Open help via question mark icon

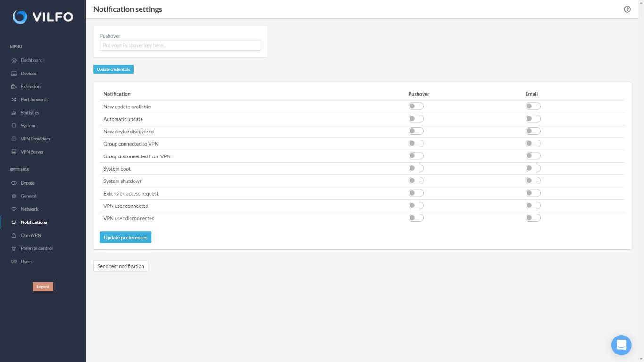[x=627, y=9]
